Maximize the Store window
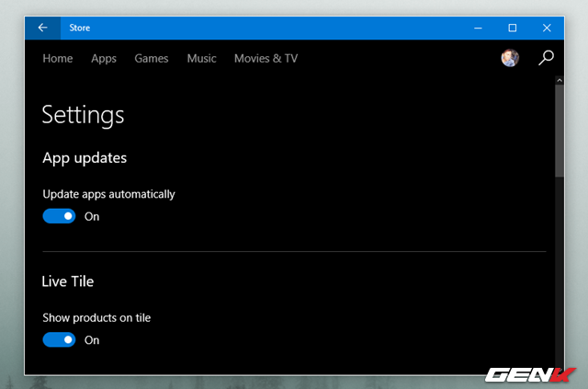Image resolution: width=588 pixels, height=389 pixels. 513,28
